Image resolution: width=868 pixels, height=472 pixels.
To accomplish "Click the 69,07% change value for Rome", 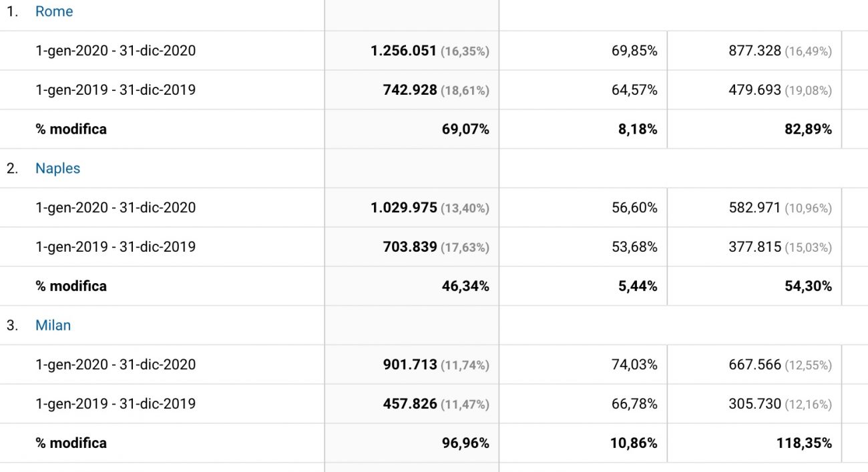I will click(465, 130).
